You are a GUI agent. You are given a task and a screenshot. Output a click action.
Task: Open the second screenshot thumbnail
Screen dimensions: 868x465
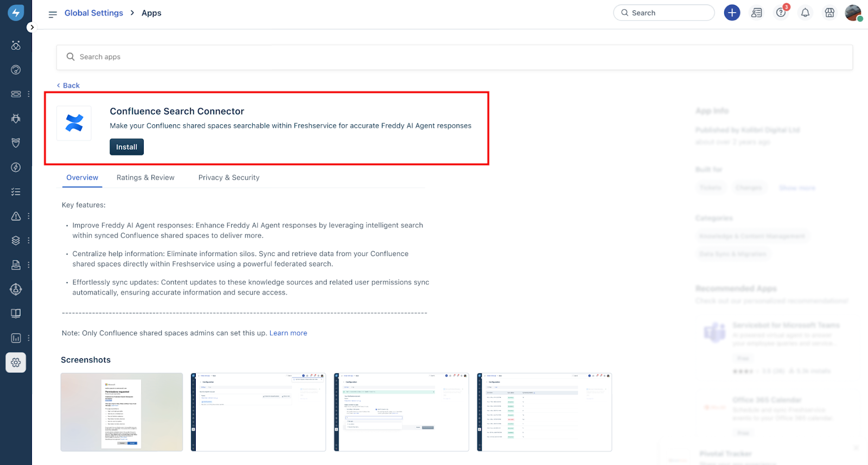coord(258,412)
